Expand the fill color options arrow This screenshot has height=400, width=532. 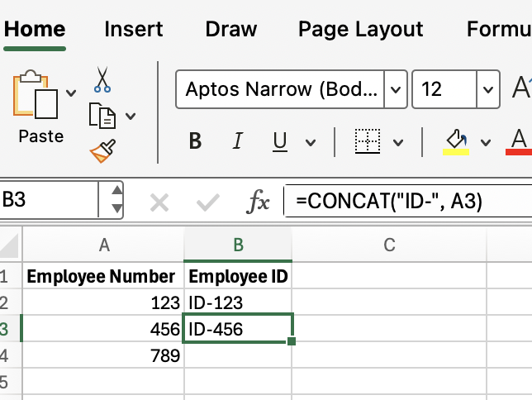pos(486,143)
